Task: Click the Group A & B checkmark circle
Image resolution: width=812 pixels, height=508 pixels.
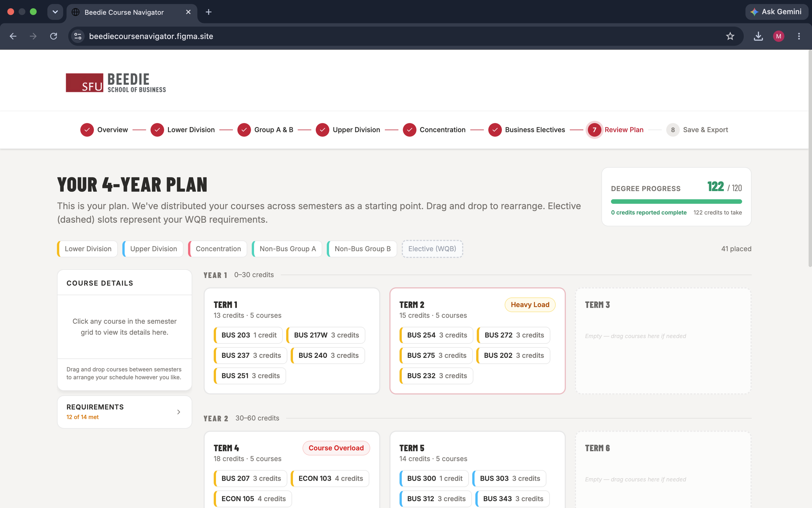Action: pyautogui.click(x=244, y=130)
